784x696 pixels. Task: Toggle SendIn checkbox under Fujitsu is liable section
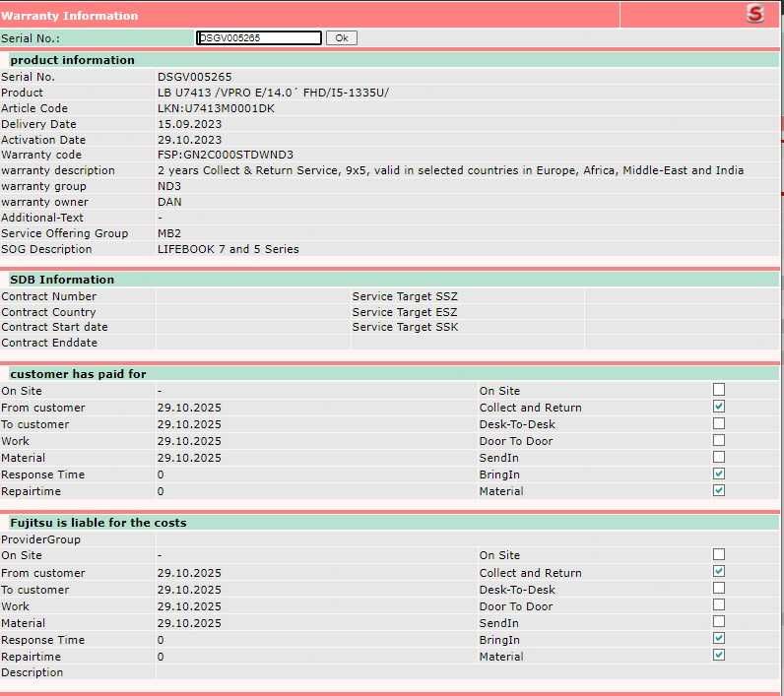click(718, 621)
